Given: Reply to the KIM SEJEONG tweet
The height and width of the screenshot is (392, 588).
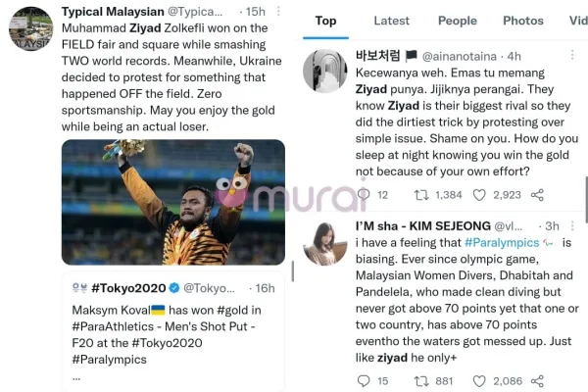Looking at the screenshot, I should [364, 380].
